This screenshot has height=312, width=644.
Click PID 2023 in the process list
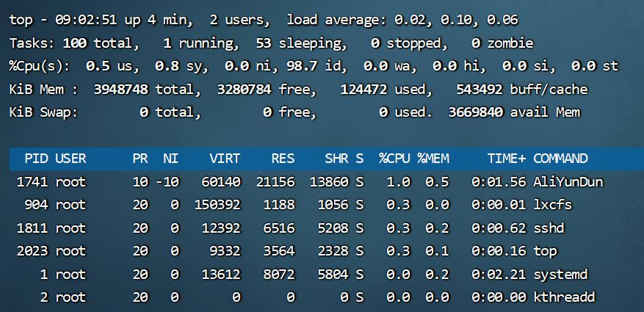click(32, 251)
